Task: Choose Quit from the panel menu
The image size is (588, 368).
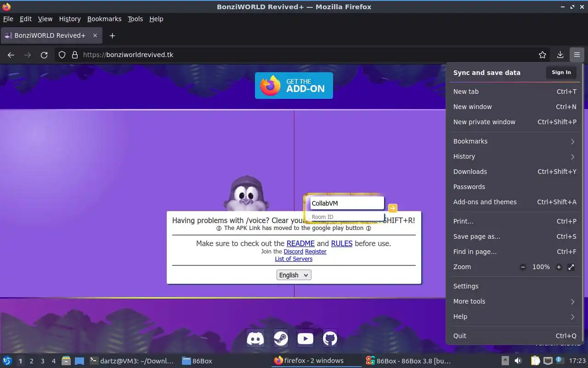Action: pos(514,336)
